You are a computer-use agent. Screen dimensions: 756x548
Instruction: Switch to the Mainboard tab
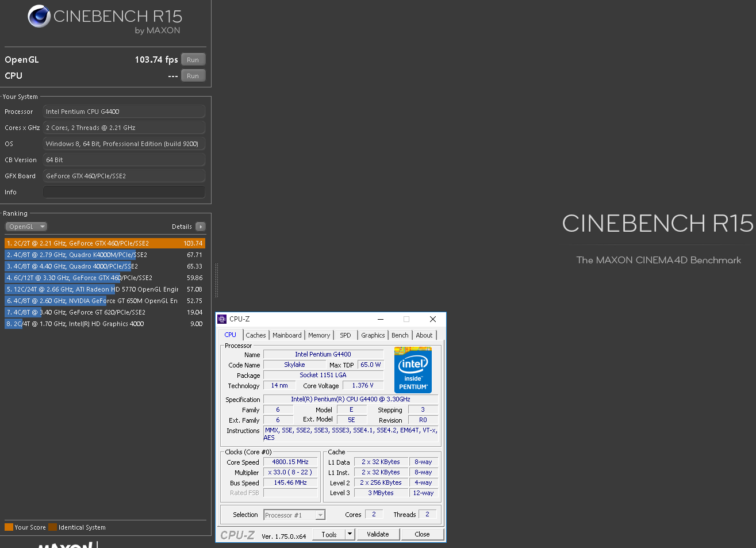coord(287,335)
